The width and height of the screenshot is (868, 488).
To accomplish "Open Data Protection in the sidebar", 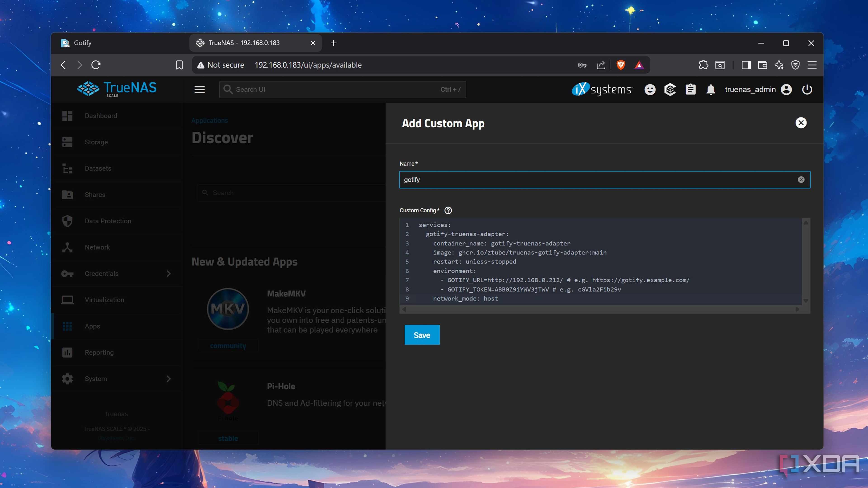I will [117, 221].
